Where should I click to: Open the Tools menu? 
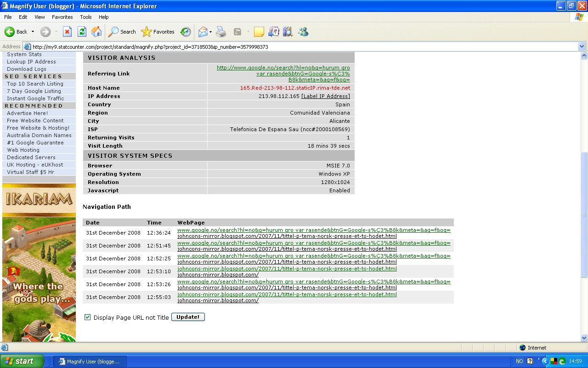point(86,17)
